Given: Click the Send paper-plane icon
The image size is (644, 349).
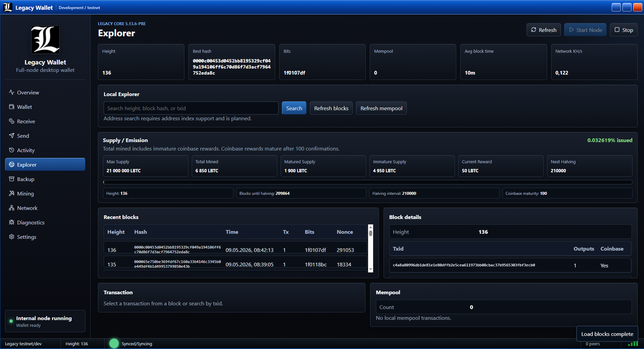Looking at the screenshot, I should point(12,136).
